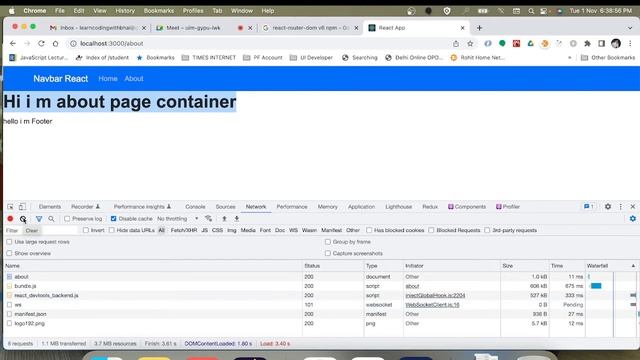Screen dimensions: 640x360
Task: Open the Chrome History menu
Action: pos(125,11)
